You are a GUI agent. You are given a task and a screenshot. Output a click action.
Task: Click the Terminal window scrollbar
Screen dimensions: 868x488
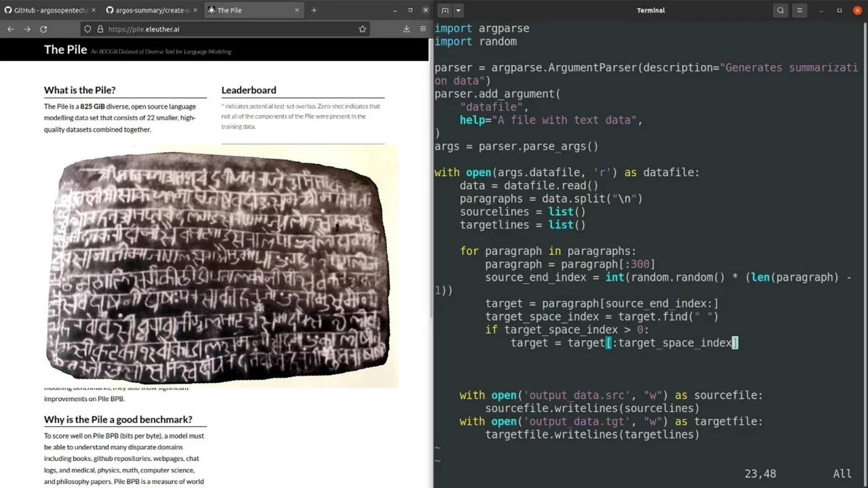[x=865, y=254]
